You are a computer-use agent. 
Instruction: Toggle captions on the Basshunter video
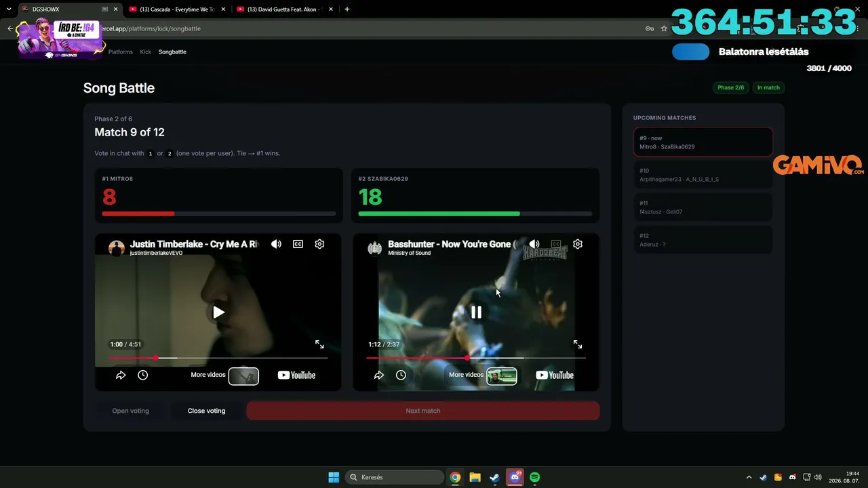pos(556,244)
